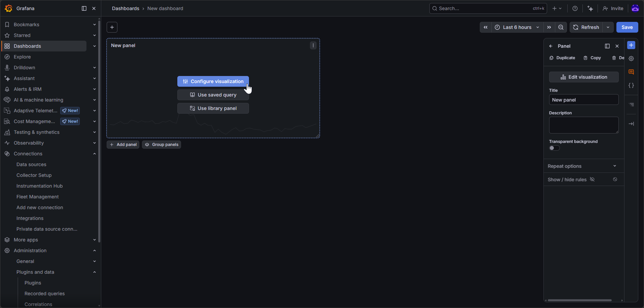
Task: Open the New panel three-dot menu
Action: click(x=313, y=45)
